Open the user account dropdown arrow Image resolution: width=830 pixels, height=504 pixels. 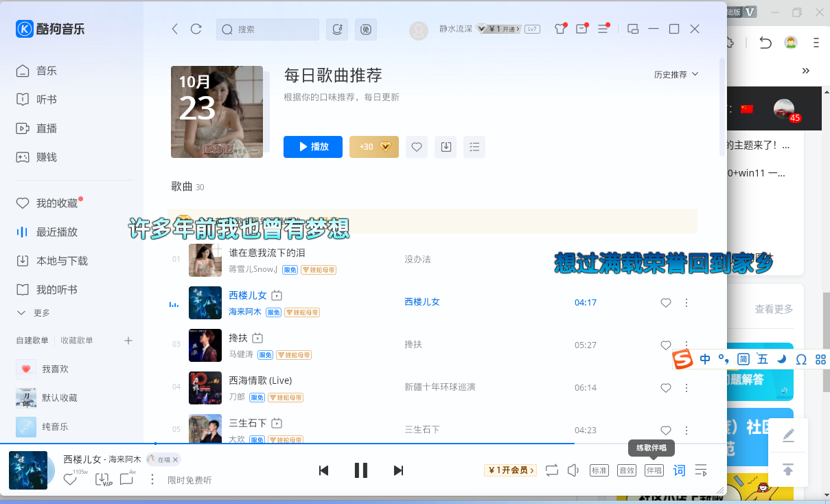pos(481,29)
